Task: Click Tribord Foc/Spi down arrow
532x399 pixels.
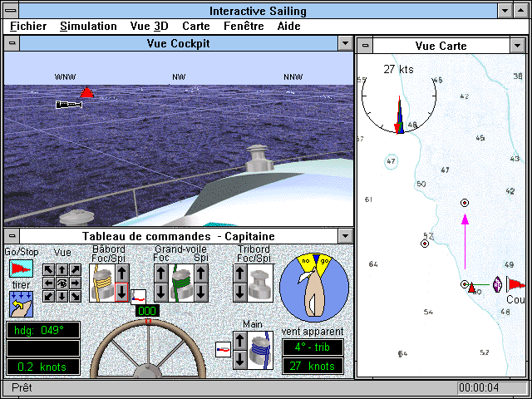Action: tap(240, 293)
